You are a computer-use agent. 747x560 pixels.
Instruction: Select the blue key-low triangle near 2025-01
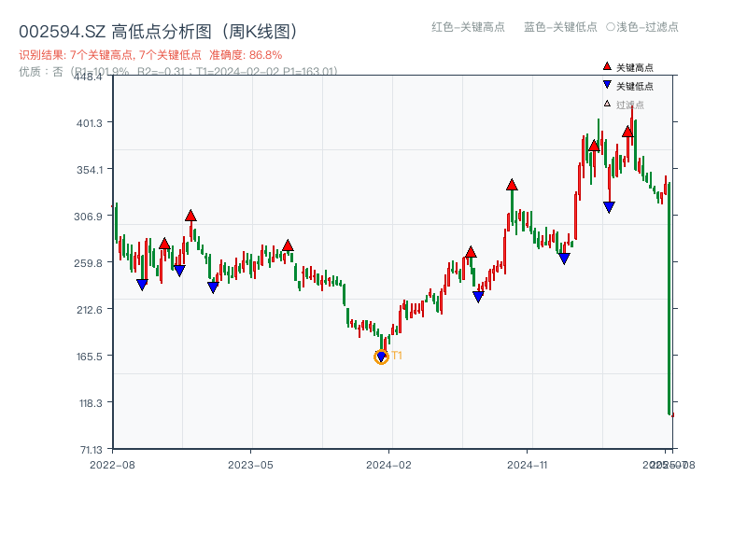pos(564,259)
